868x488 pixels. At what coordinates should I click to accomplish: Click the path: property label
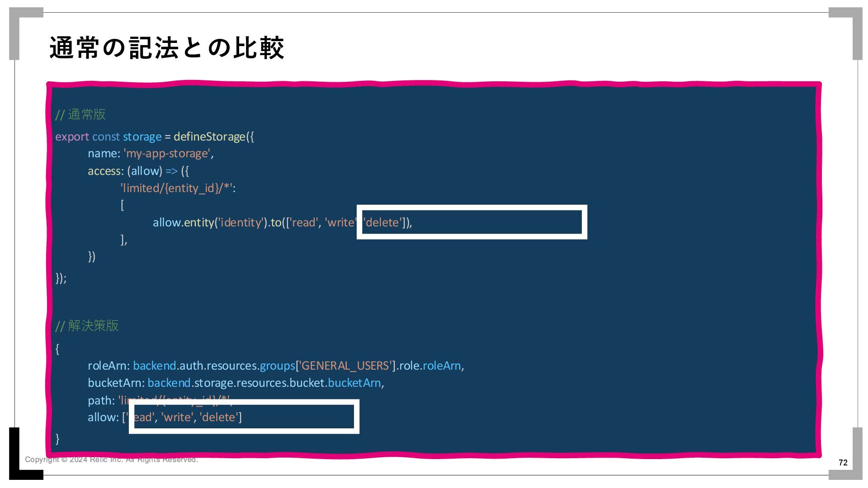point(101,401)
